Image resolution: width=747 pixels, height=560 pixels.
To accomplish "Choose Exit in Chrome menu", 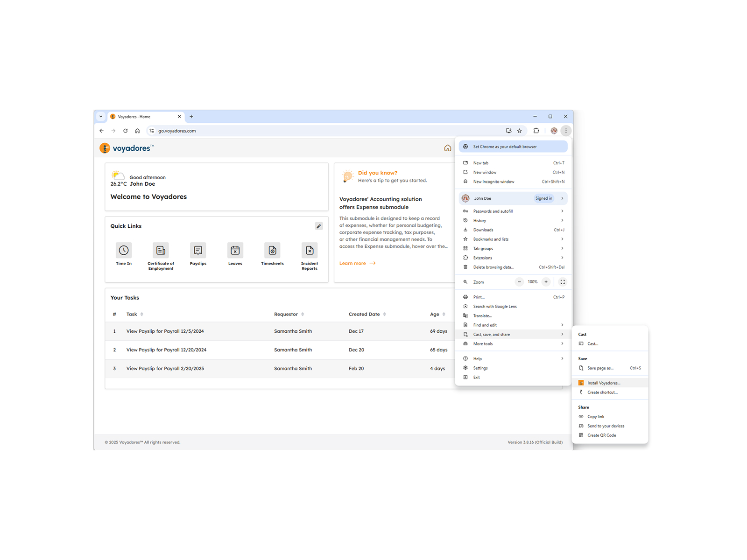I will (x=513, y=378).
